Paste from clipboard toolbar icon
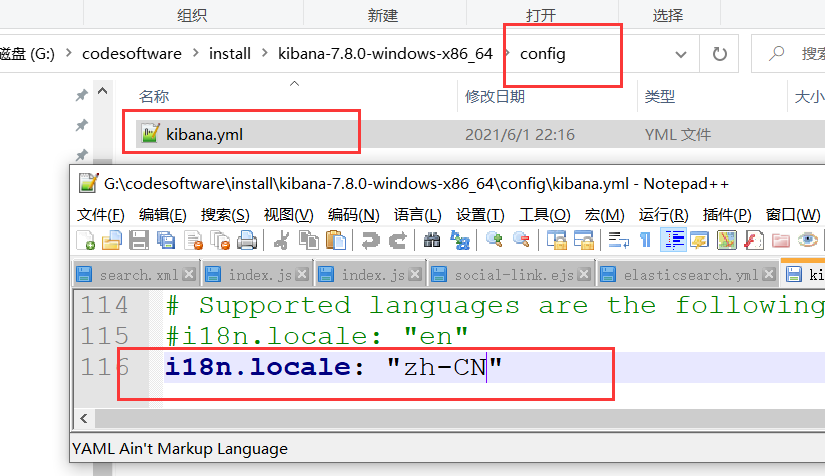This screenshot has height=476, width=825. (x=336, y=240)
